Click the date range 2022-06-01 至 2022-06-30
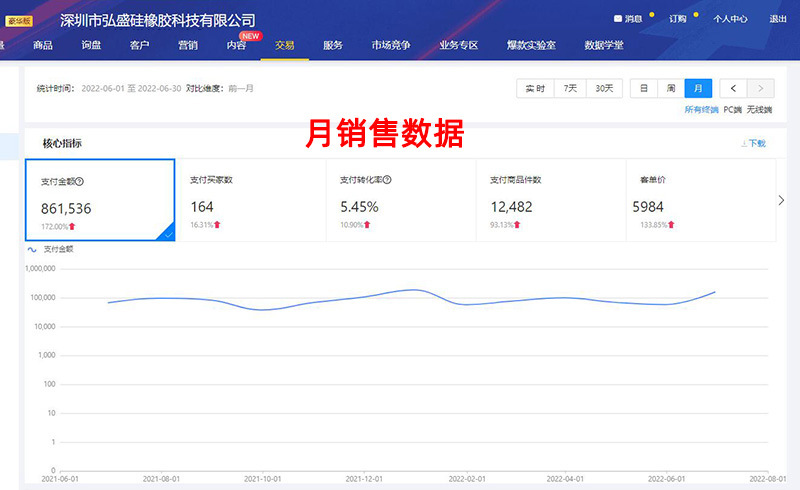This screenshot has height=490, width=800. (131, 88)
